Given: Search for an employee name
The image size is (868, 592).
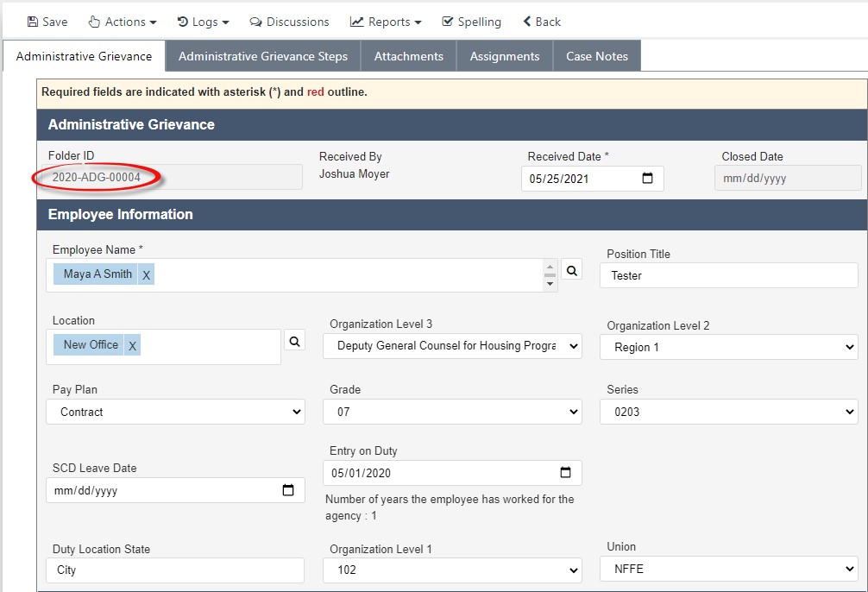Looking at the screenshot, I should coord(572,270).
